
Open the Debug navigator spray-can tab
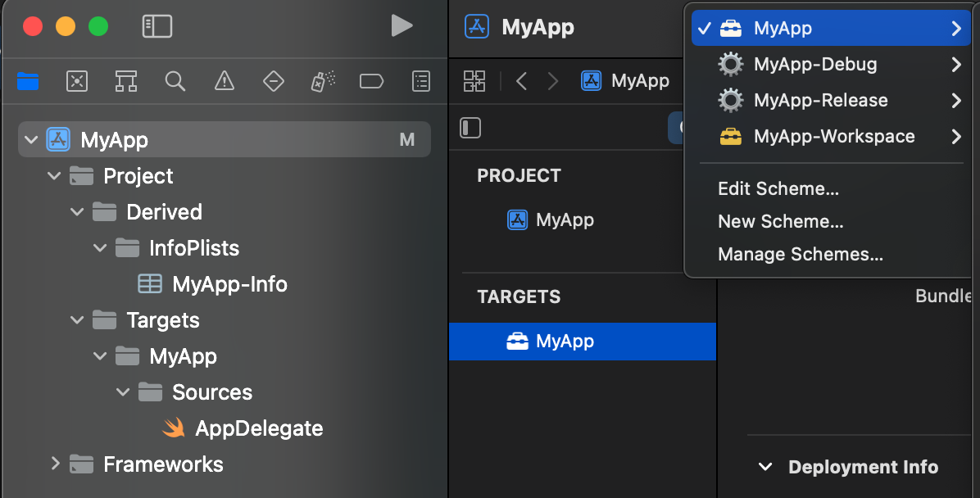(323, 81)
